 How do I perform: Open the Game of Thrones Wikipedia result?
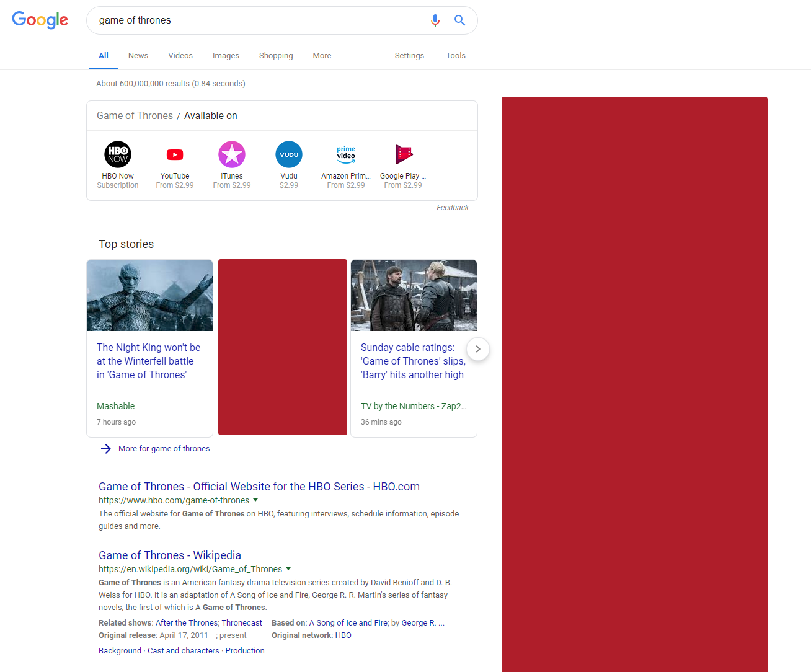(x=170, y=555)
